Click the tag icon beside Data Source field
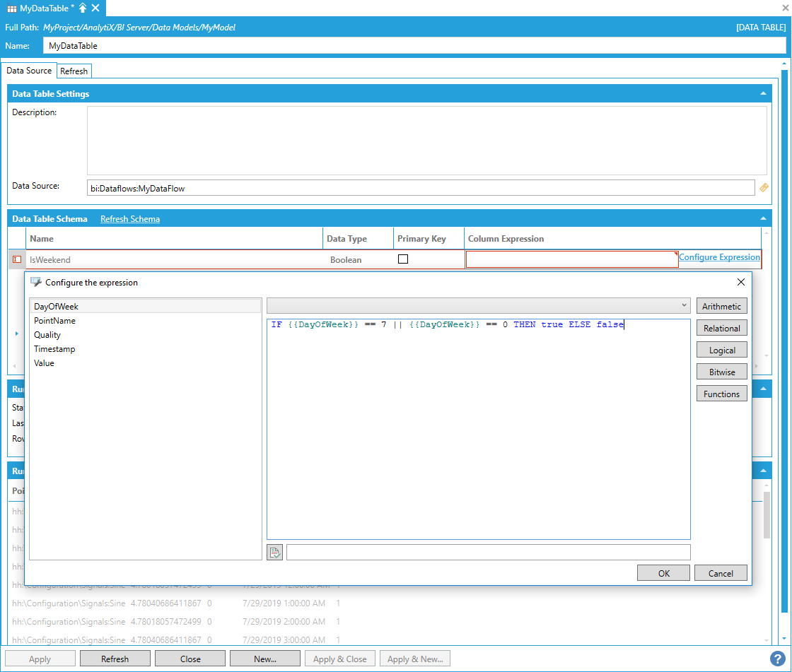This screenshot has height=672, width=792. click(x=764, y=187)
